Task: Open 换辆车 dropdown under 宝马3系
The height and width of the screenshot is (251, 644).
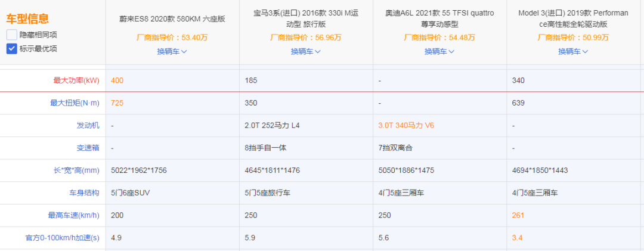Action: pos(306,51)
